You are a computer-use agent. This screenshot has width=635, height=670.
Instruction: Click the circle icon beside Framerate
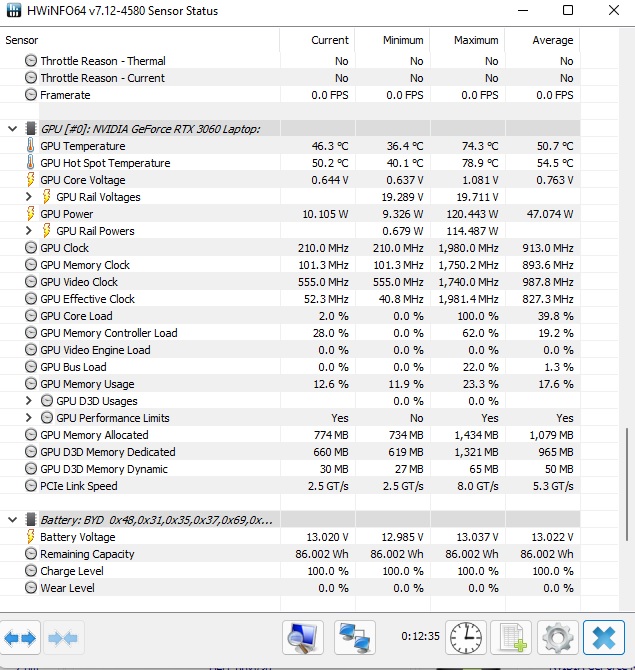31,95
